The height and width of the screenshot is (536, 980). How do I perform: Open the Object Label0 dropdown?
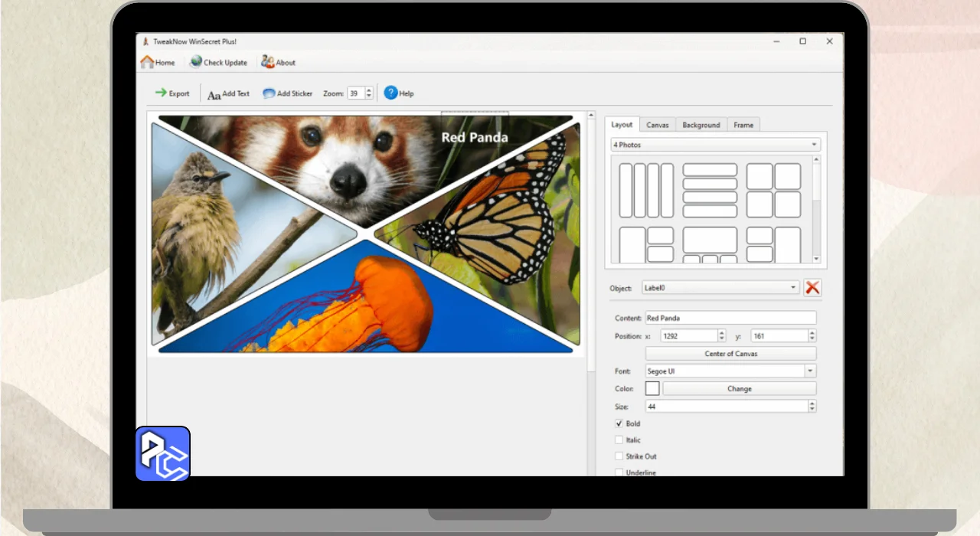point(720,288)
